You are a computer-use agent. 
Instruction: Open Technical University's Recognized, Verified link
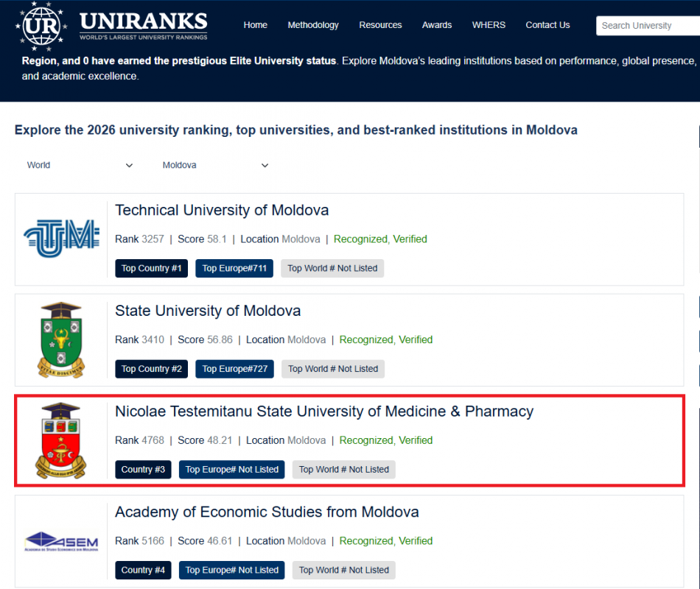[379, 239]
